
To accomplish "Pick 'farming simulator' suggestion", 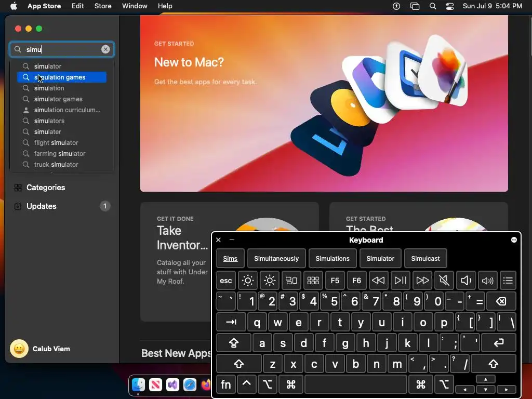I will point(62,153).
